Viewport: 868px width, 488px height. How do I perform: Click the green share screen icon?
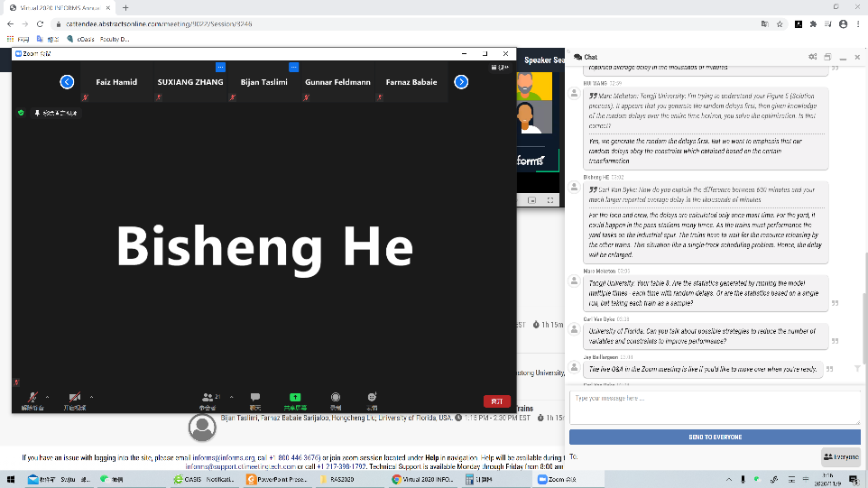294,398
